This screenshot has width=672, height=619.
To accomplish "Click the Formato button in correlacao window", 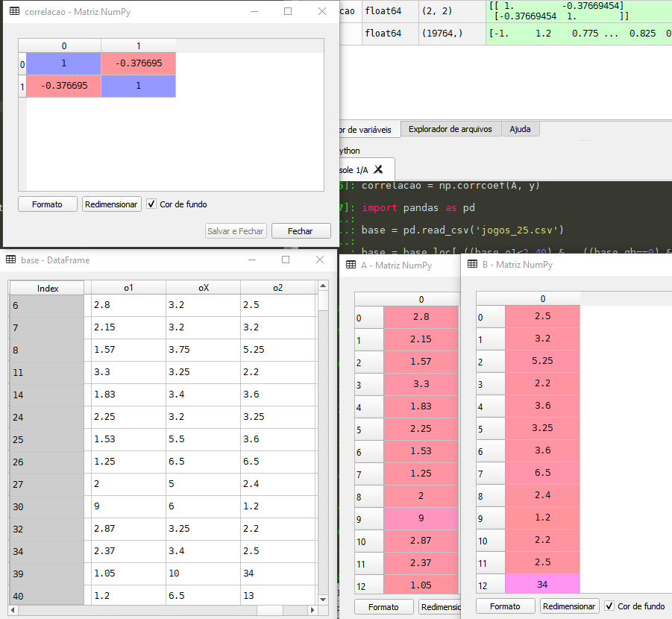I will click(x=47, y=204).
